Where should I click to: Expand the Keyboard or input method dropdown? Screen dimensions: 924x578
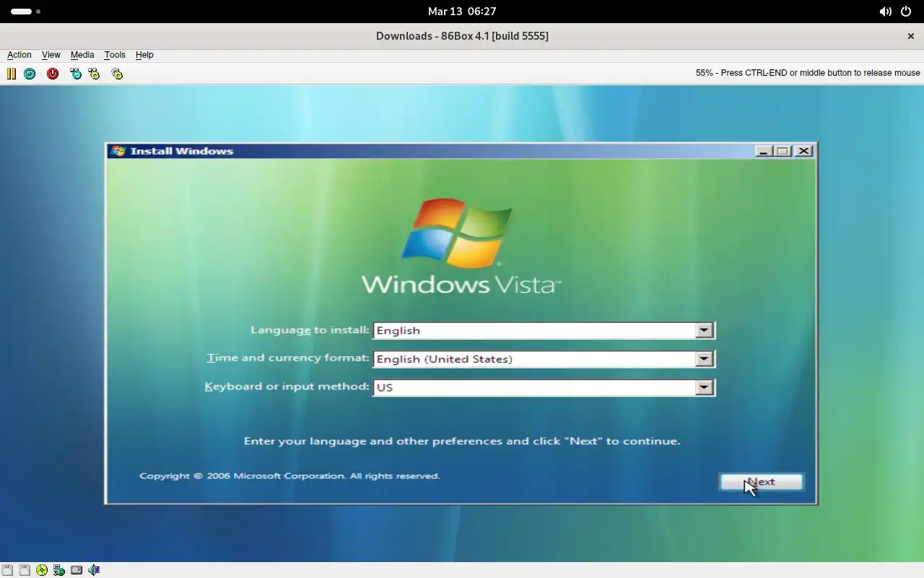coord(704,387)
